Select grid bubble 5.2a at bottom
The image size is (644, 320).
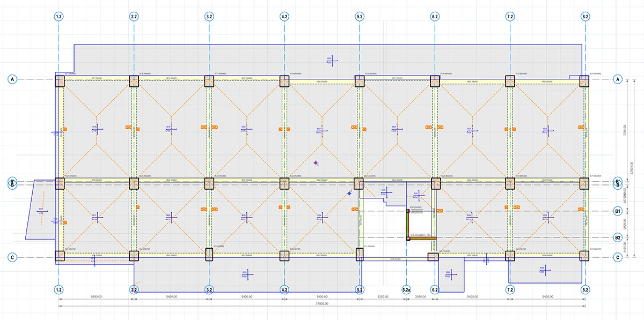tap(407, 290)
